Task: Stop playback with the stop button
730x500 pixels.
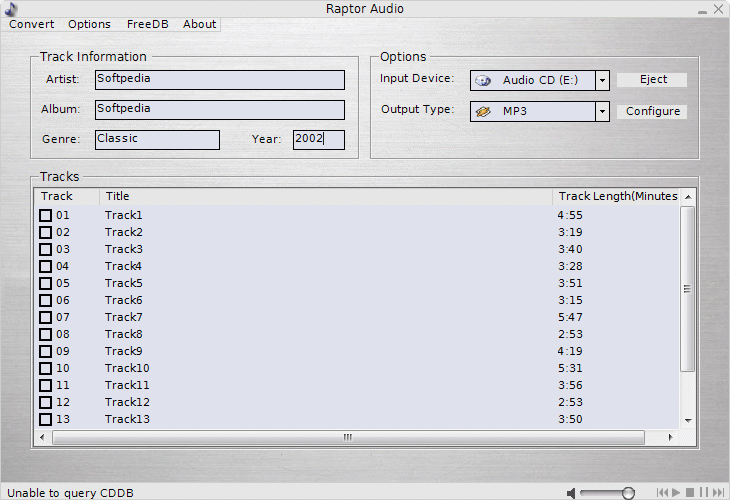Action: pyautogui.click(x=690, y=492)
